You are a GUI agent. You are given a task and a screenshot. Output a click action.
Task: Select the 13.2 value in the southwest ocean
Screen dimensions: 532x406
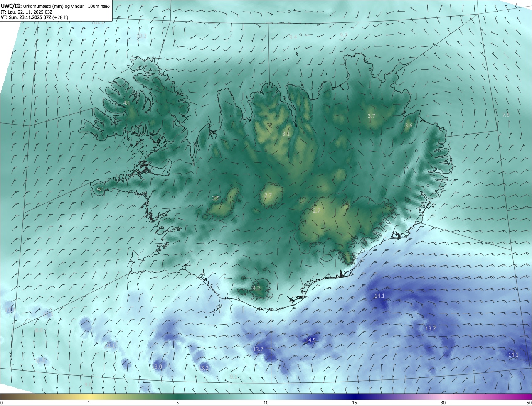pos(203,368)
